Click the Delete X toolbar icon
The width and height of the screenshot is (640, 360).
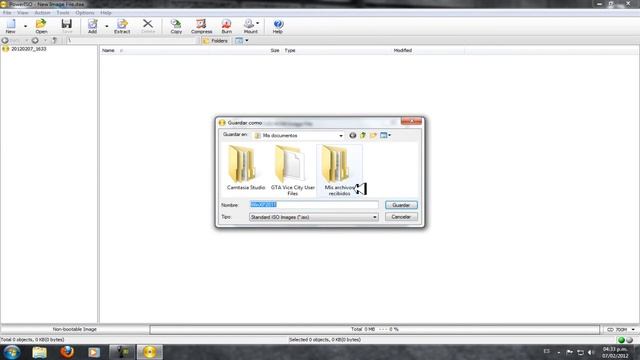point(148,26)
